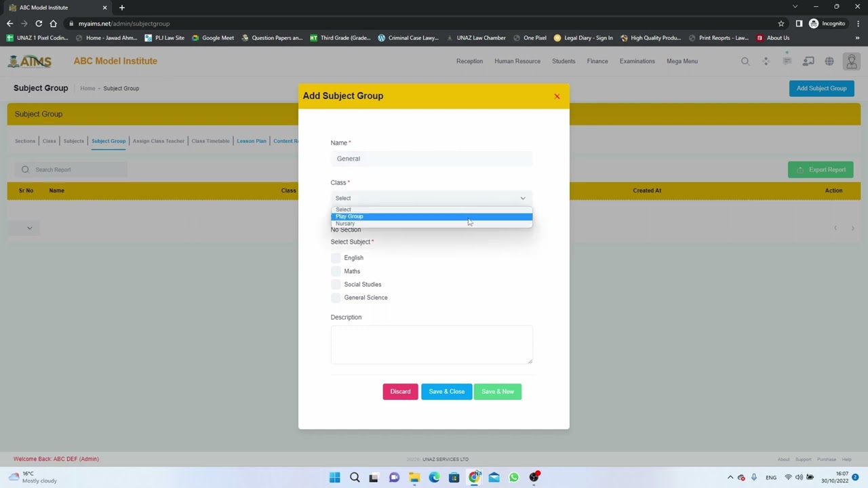Go to the Chrome home page
The height and width of the screenshot is (488, 868).
53,23
